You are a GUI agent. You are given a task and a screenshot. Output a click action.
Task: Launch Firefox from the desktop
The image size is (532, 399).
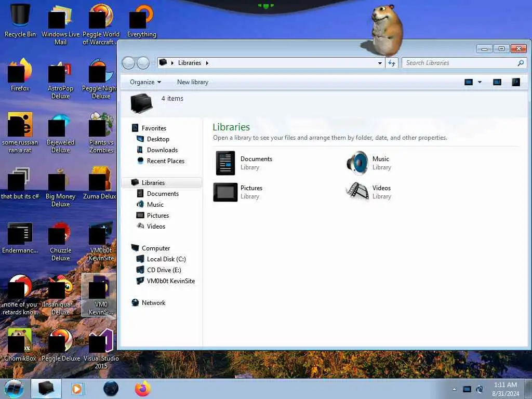point(20,75)
